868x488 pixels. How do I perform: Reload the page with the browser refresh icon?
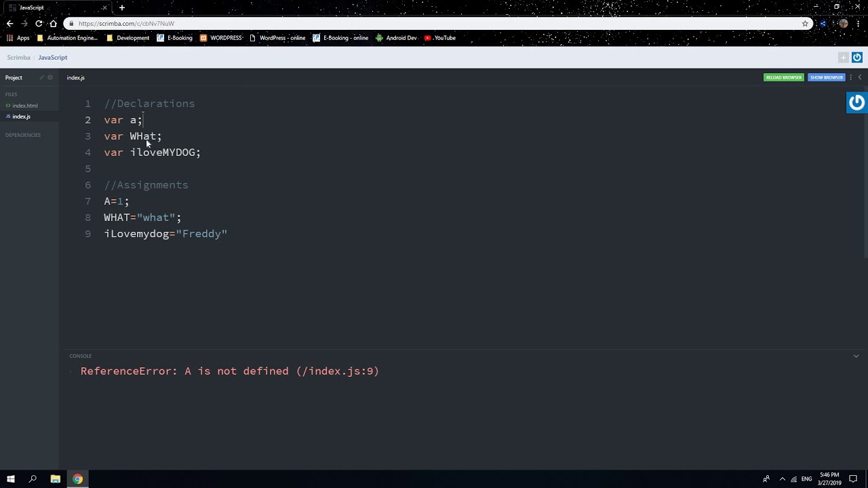39,23
